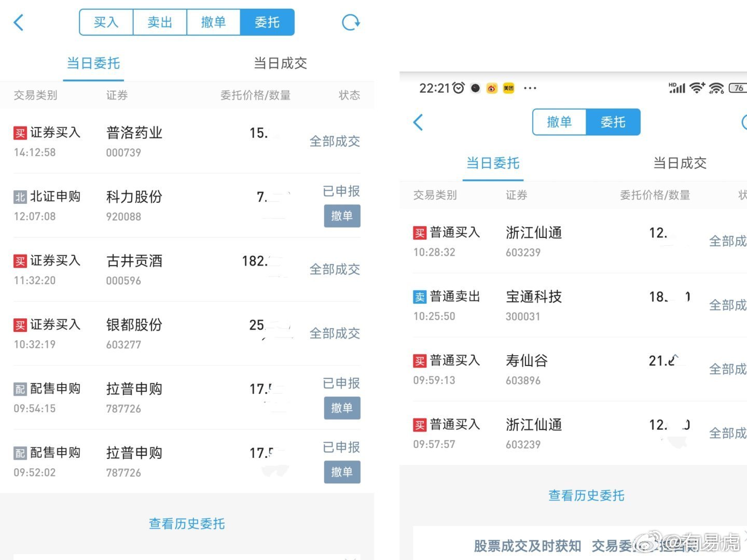Click the 银都股份 stock name

click(134, 325)
